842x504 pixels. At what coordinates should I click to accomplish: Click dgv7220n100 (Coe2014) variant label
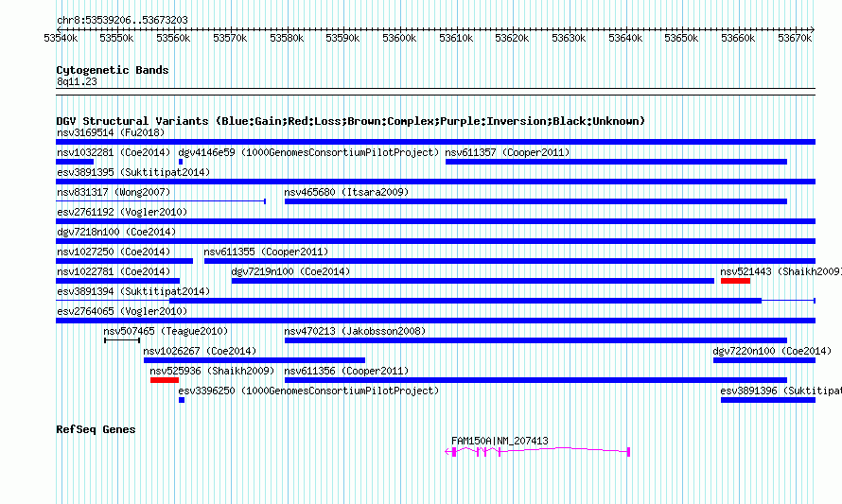(x=772, y=351)
